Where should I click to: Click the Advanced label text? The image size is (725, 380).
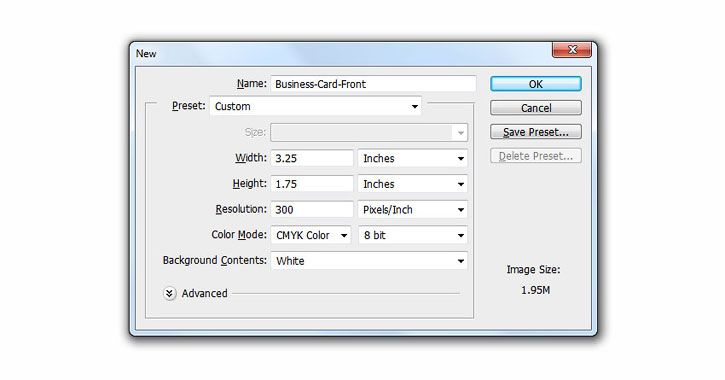tap(204, 294)
